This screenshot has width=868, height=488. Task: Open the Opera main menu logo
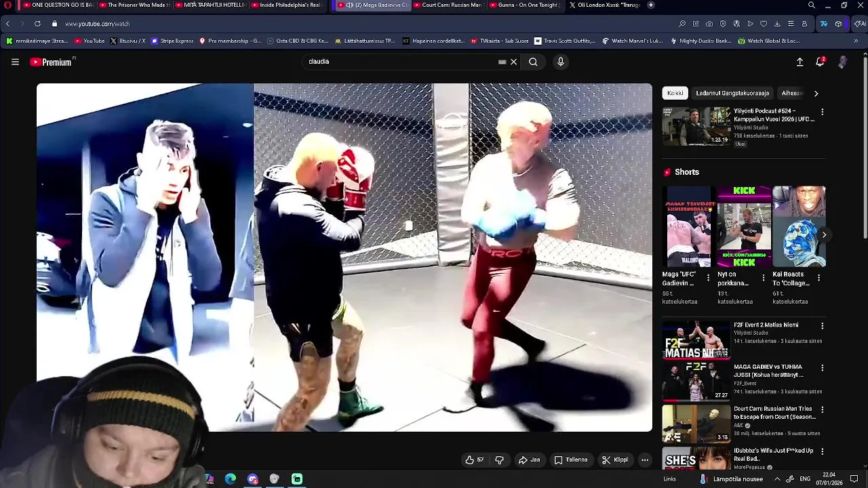point(7,5)
